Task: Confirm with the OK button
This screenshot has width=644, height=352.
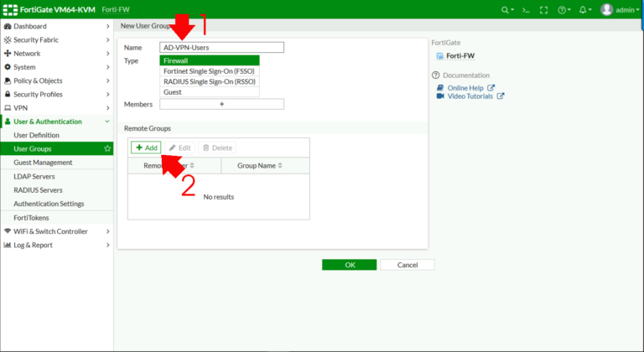Action: click(349, 265)
